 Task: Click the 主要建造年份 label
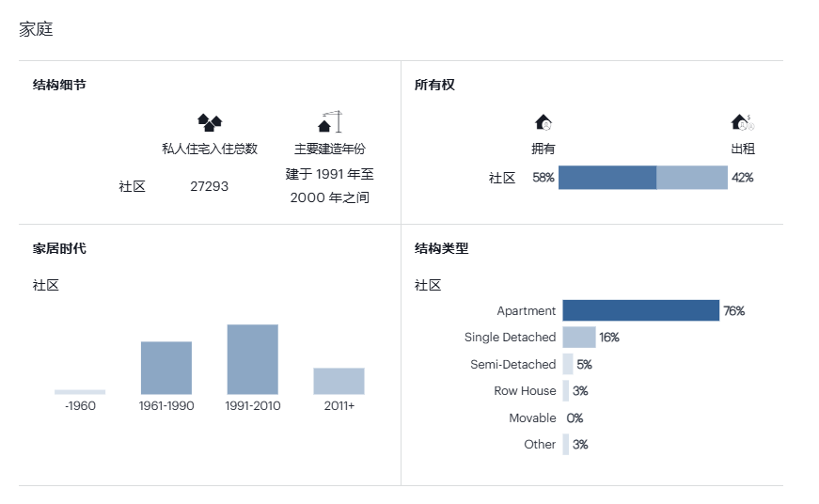tap(330, 149)
